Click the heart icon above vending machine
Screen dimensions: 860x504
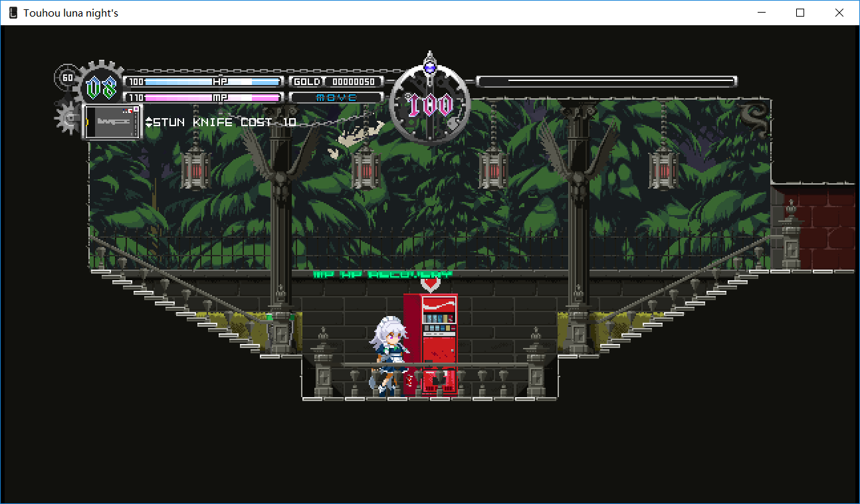pyautogui.click(x=431, y=285)
